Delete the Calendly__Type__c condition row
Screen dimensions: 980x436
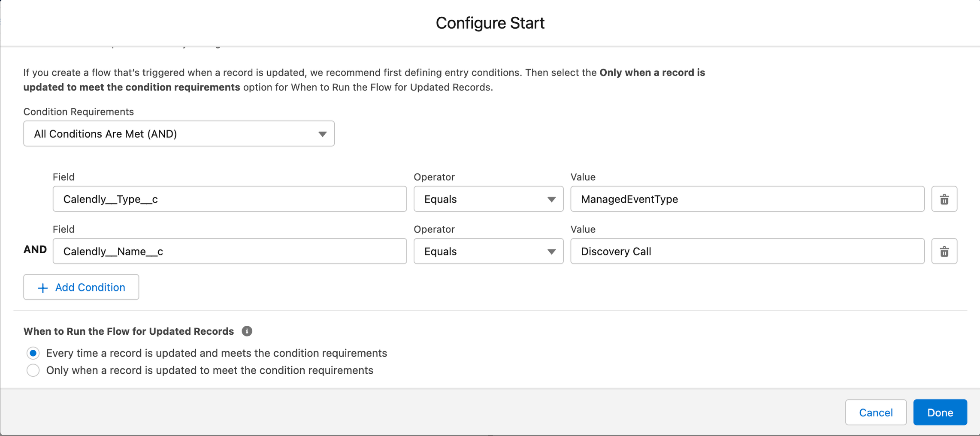[944, 199]
